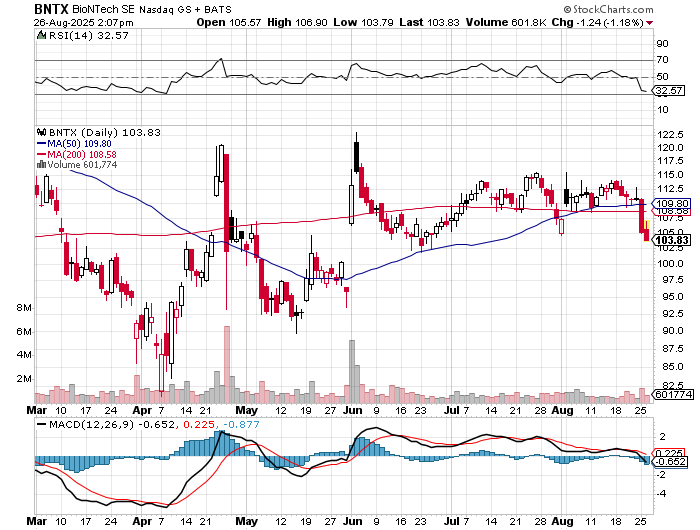Viewport: 700px width, 530px height.
Task: Click the RSI(14) 32.57 legend text
Action: tap(88, 35)
